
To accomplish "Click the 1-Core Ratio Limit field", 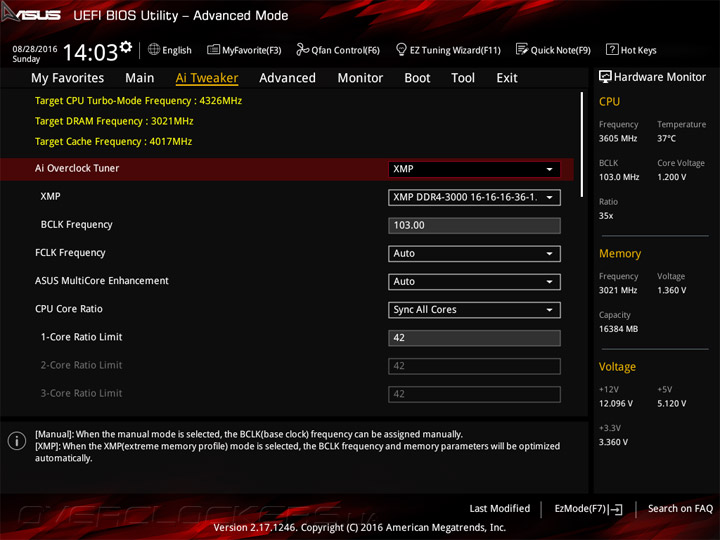I will click(474, 338).
